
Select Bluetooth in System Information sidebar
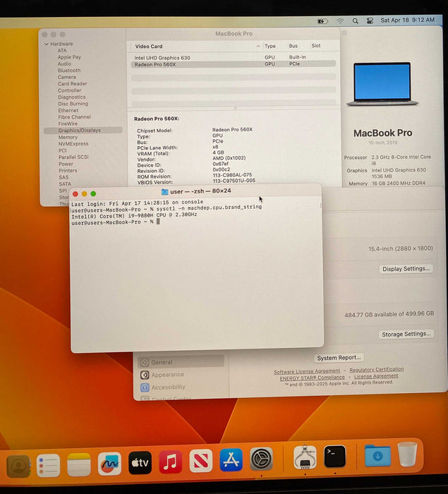(69, 71)
